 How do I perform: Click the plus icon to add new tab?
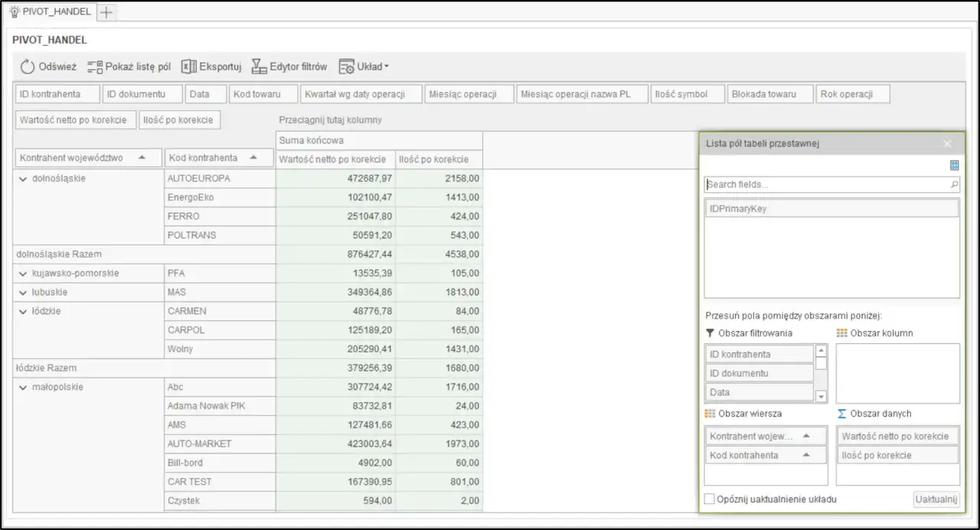(106, 12)
